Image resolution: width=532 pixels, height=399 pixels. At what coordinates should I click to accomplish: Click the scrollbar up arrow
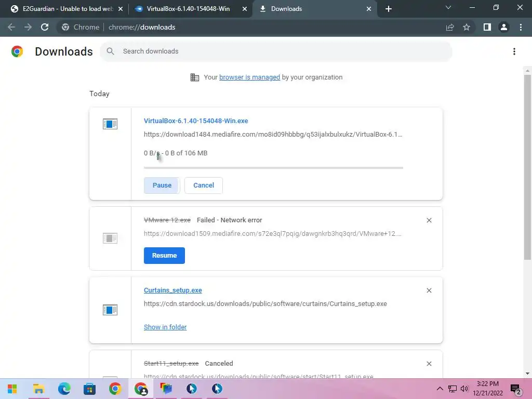pos(527,71)
